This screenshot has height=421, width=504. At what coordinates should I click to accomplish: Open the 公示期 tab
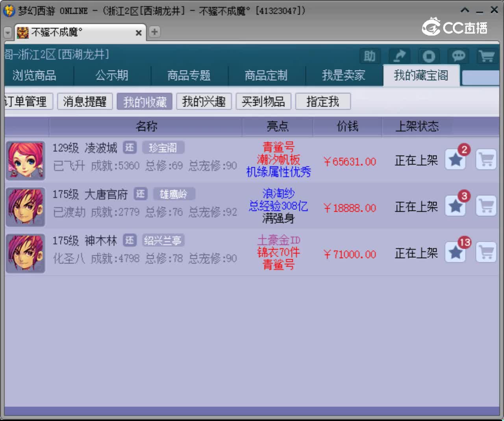click(x=112, y=75)
